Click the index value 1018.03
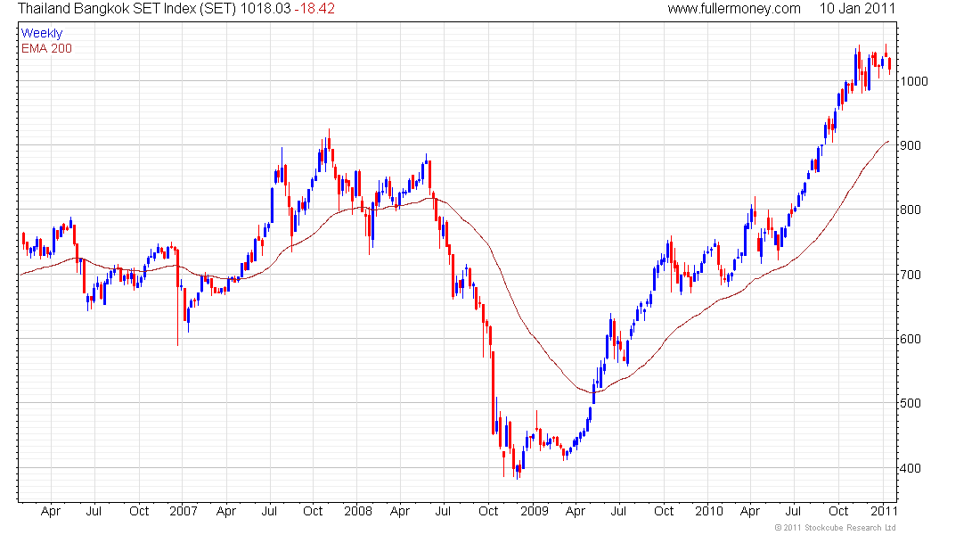Viewport: 980px width, 535px height. click(x=265, y=9)
